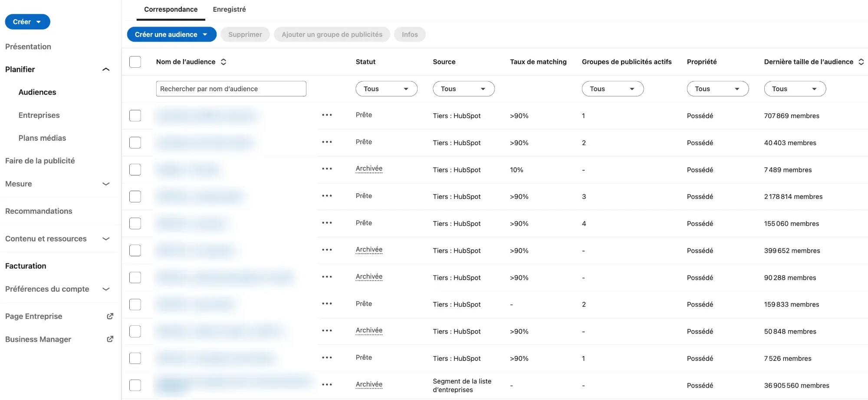
Task: Go to Facturation in sidebar
Action: pos(26,266)
